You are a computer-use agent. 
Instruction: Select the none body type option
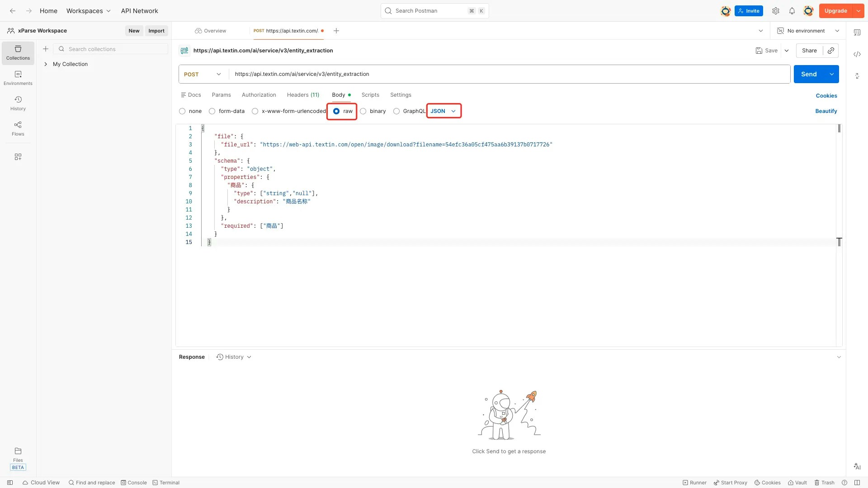point(182,111)
